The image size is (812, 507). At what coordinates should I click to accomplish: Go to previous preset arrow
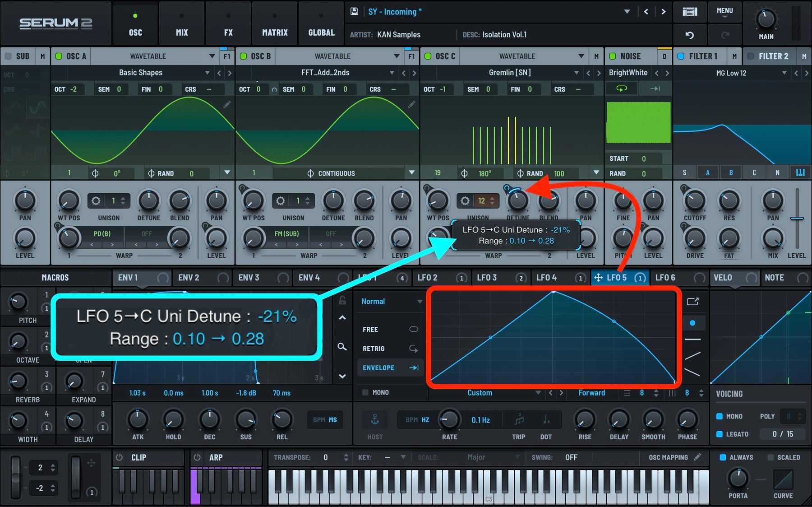646,12
